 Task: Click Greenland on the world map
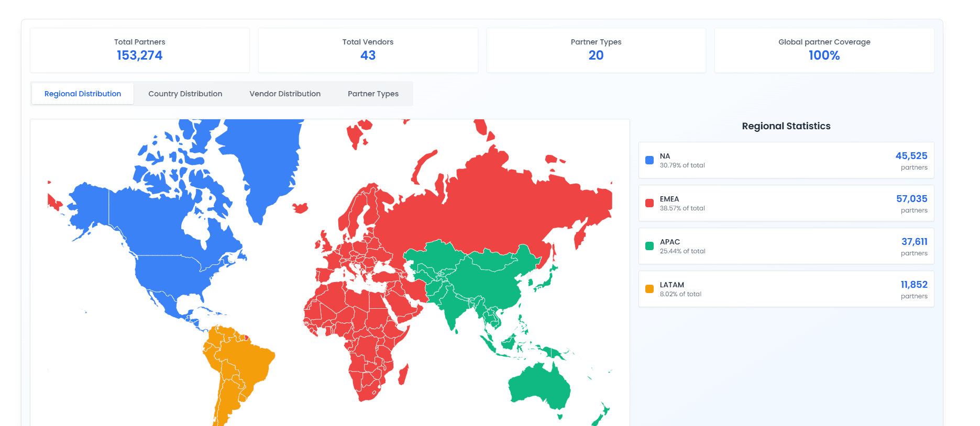point(267,157)
